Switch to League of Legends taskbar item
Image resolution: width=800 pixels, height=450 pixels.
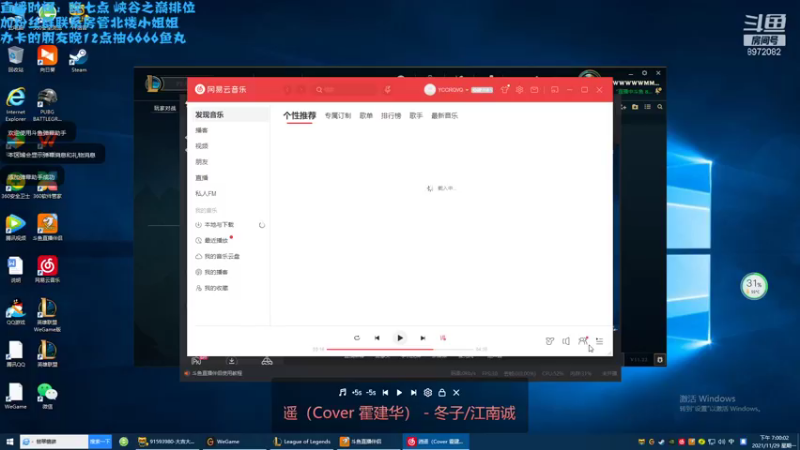coord(302,441)
